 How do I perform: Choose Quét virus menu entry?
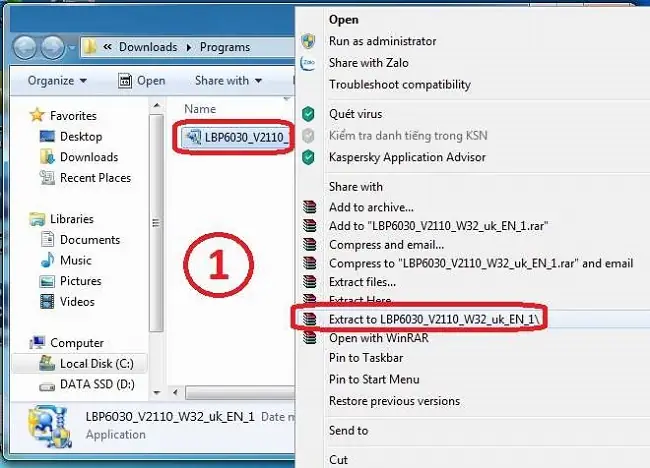click(355, 114)
